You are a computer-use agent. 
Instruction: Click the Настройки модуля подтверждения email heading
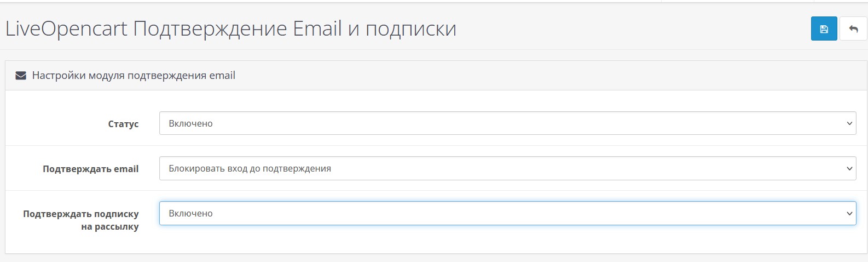pyautogui.click(x=134, y=75)
